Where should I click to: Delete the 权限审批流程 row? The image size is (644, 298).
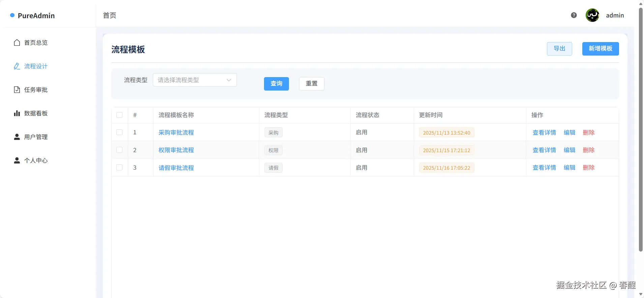[589, 150]
